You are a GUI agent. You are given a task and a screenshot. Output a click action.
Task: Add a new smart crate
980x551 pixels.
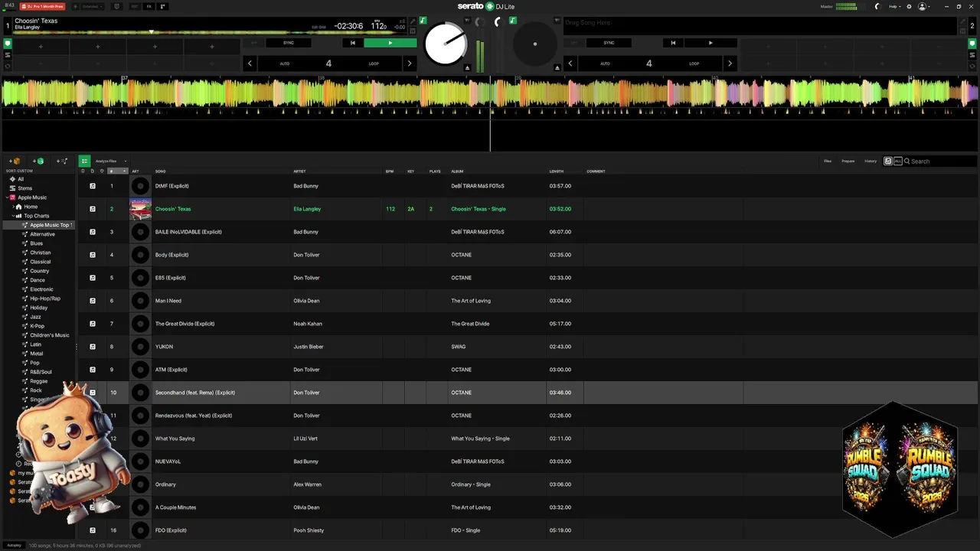[38, 161]
